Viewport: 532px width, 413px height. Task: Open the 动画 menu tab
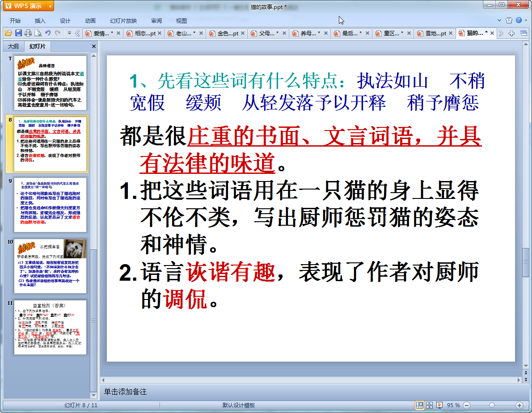pyautogui.click(x=90, y=21)
